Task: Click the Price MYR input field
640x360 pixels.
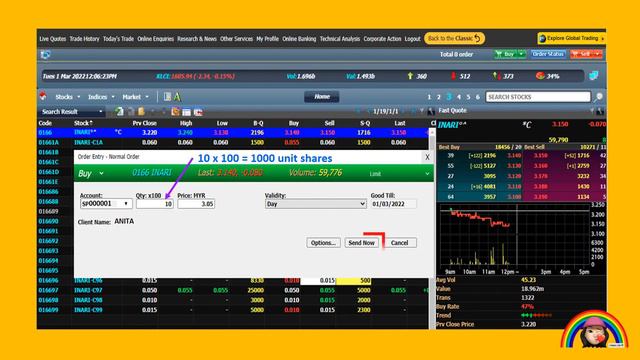Action: click(196, 204)
